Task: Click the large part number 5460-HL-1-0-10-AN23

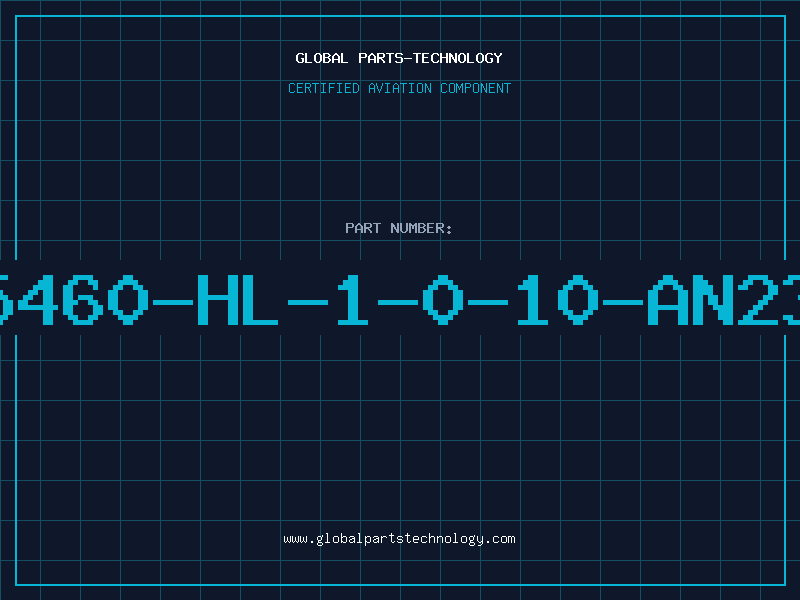Action: (x=400, y=299)
